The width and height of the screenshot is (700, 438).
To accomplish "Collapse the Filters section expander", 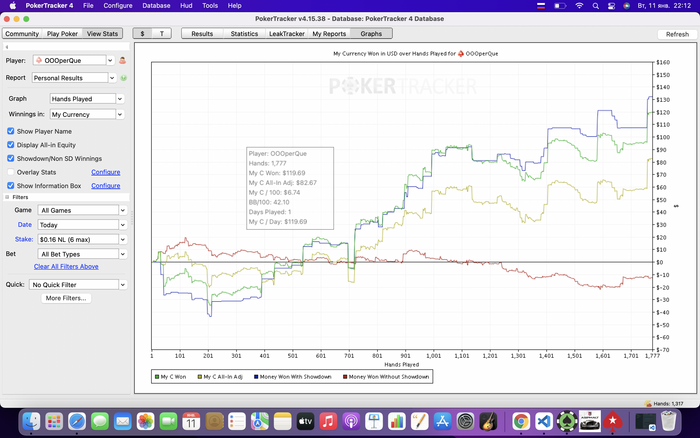I will click(7, 197).
